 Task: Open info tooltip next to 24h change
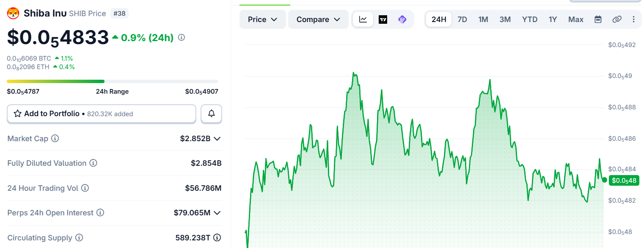(182, 37)
